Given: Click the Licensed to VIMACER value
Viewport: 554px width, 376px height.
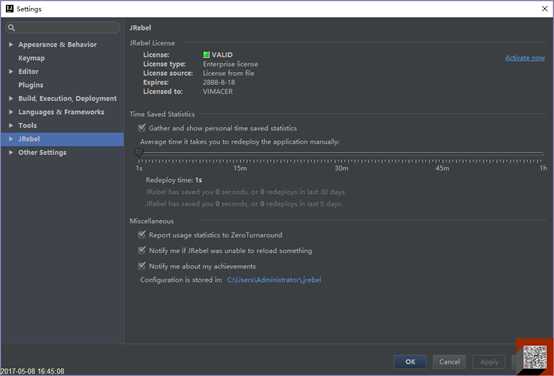Looking at the screenshot, I should point(218,92).
